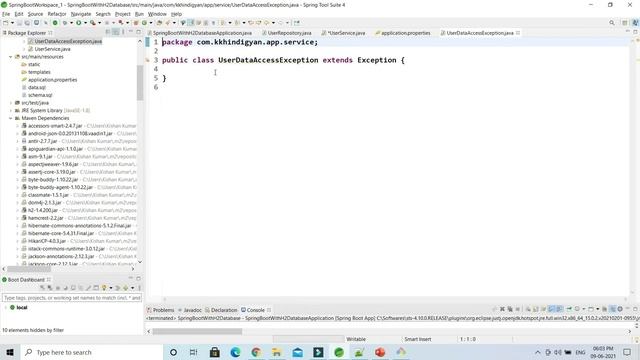Click the Search magnifier at toolbar right
This screenshot has height=360, width=640.
[x=612, y=23]
